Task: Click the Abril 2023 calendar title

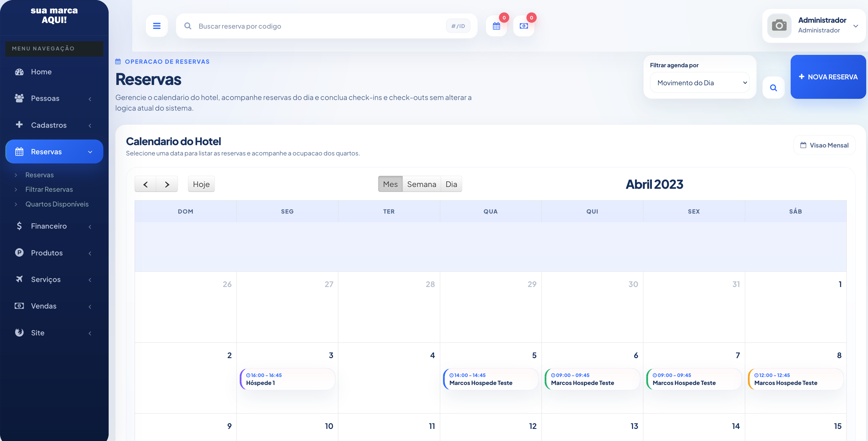Action: [x=654, y=184]
